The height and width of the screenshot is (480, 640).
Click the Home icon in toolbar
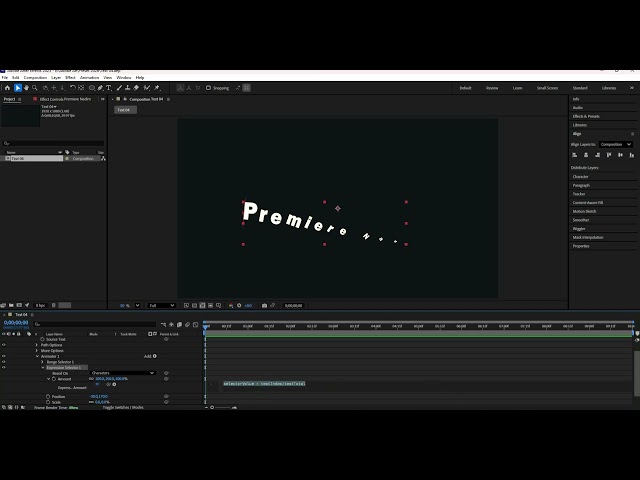click(7, 88)
